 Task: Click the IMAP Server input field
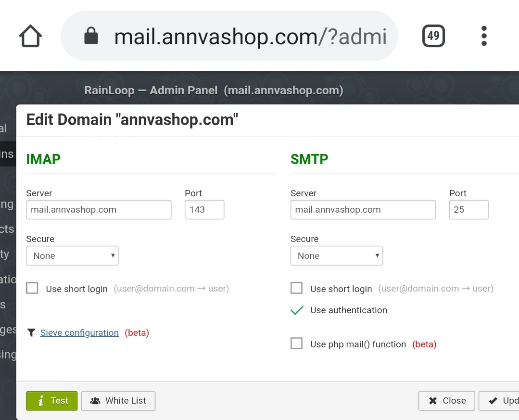[99, 209]
